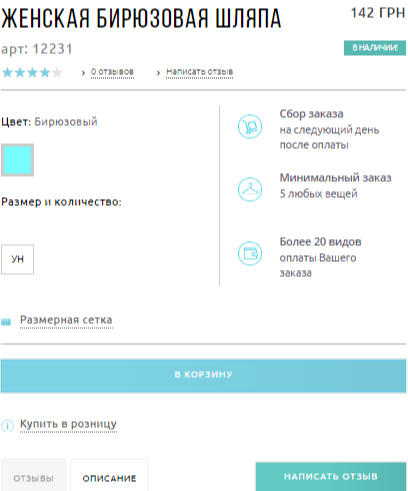Viewport: 408px width, 491px height.
Task: Click the fifth grey rating star
Action: [57, 72]
